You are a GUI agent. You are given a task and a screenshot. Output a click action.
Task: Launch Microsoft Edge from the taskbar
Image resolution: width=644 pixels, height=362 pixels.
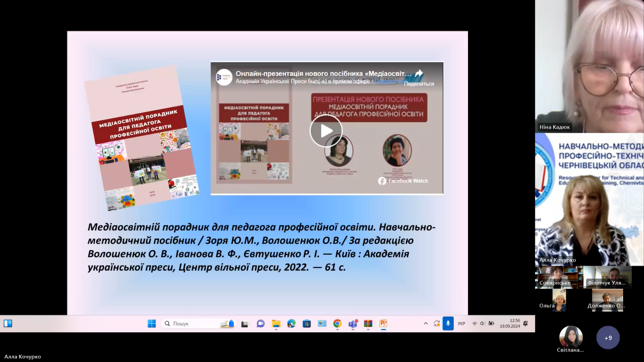pos(292,324)
